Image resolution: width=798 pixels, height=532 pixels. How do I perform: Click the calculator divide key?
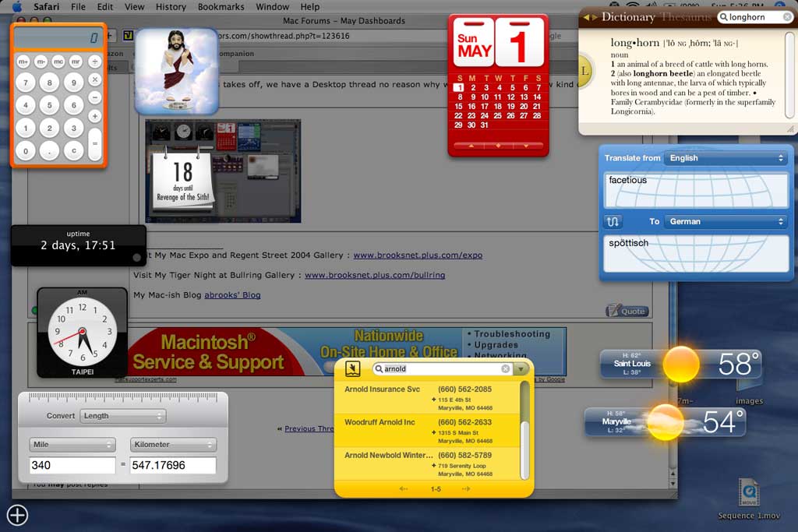coord(94,62)
